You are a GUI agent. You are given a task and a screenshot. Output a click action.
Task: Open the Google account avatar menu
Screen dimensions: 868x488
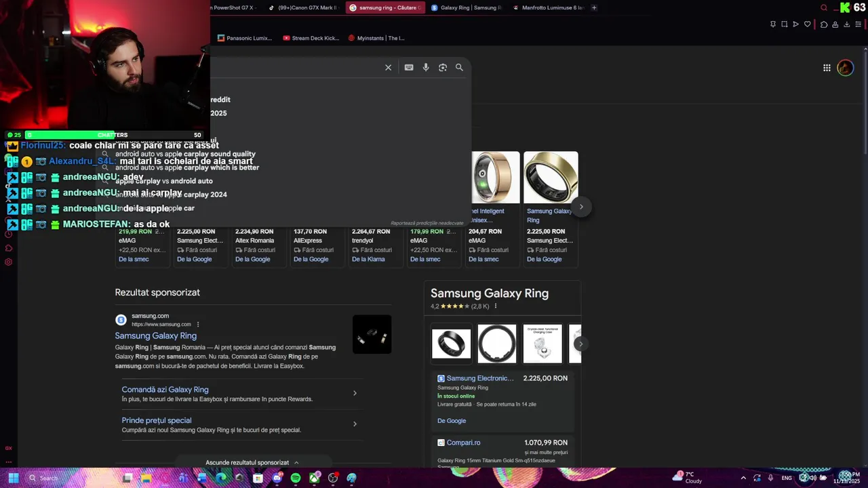pos(845,68)
